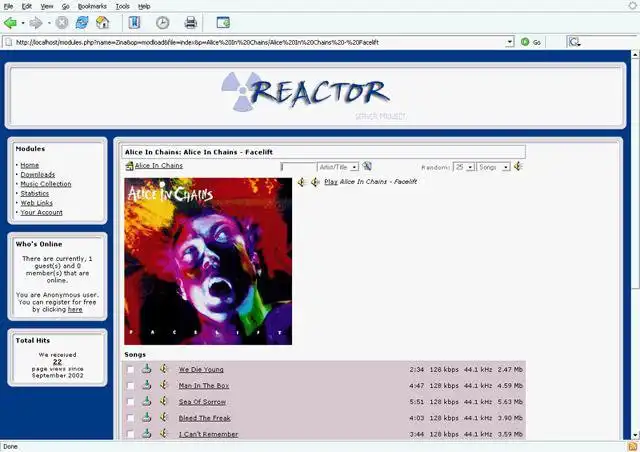The width and height of the screenshot is (640, 452).
Task: Click the second speaker icon before Play link
Action: pos(315,182)
